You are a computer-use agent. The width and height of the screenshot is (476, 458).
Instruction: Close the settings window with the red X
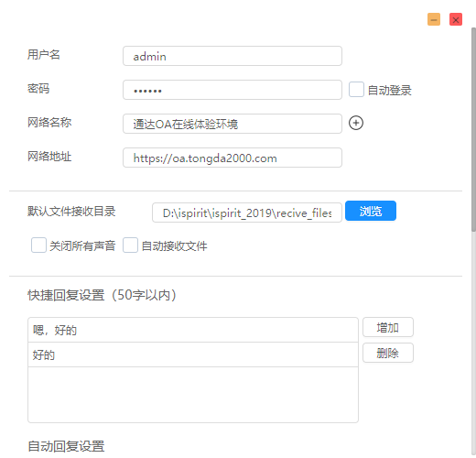click(x=456, y=19)
